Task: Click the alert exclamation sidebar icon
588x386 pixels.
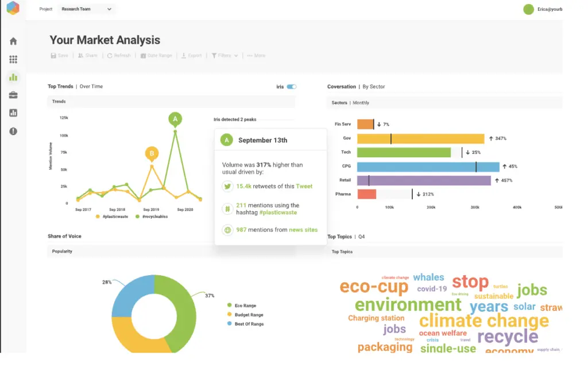Action: click(x=13, y=131)
